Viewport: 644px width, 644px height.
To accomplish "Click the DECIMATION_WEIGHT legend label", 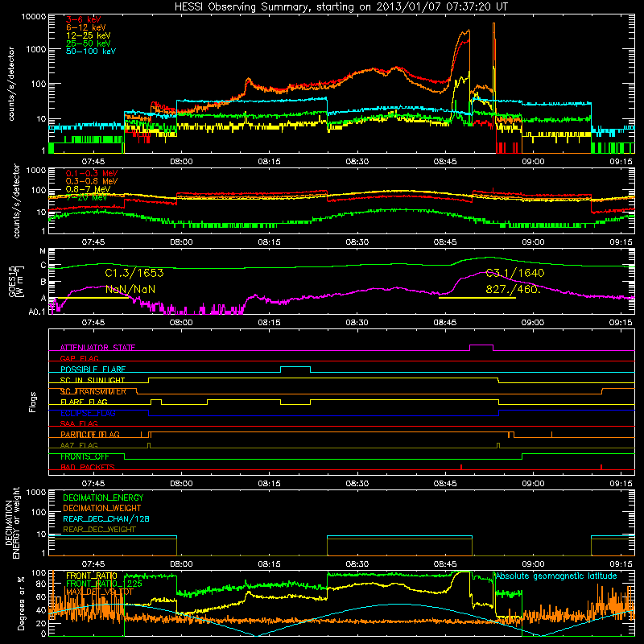I will tap(102, 508).
